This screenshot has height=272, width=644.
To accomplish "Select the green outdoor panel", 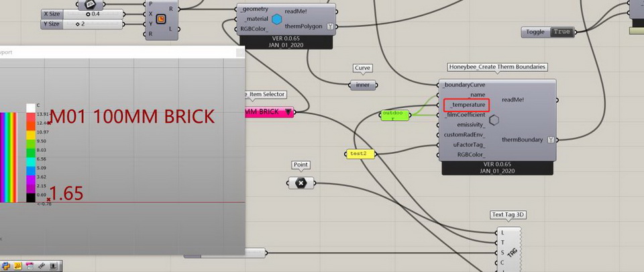I will [x=394, y=116].
